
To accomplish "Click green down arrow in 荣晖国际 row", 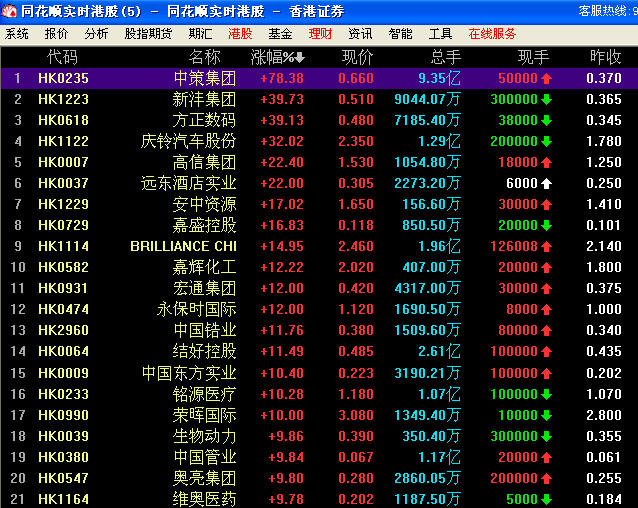I will (546, 415).
